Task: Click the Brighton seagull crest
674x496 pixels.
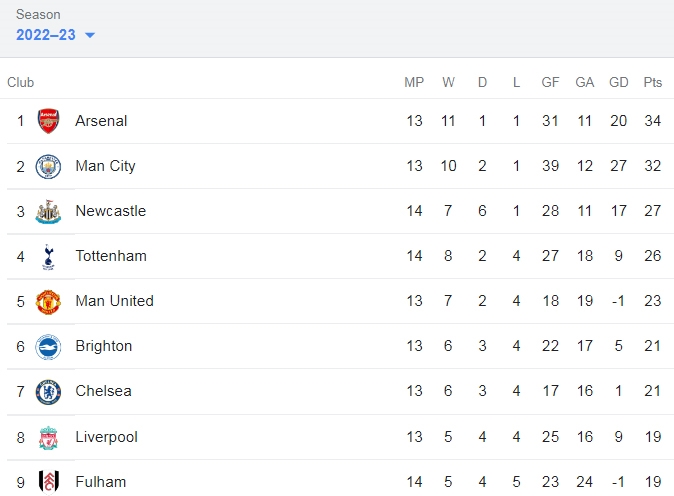Action: [x=48, y=347]
